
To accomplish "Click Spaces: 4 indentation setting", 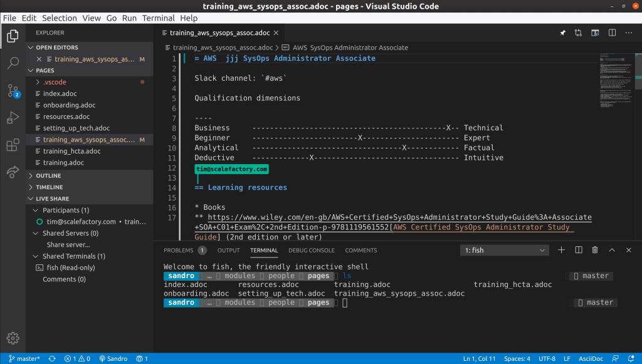I will pyautogui.click(x=517, y=359).
